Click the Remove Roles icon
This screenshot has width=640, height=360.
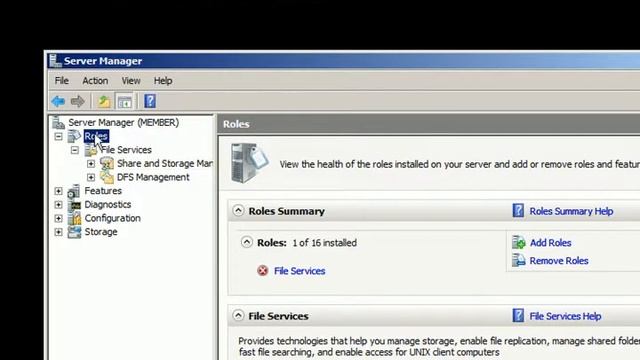[x=518, y=260]
